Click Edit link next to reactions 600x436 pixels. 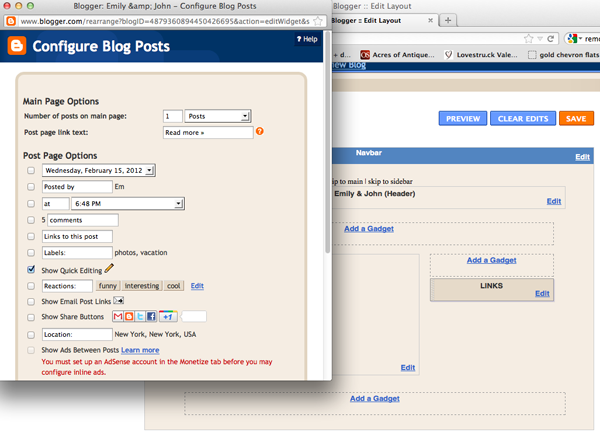(x=197, y=286)
